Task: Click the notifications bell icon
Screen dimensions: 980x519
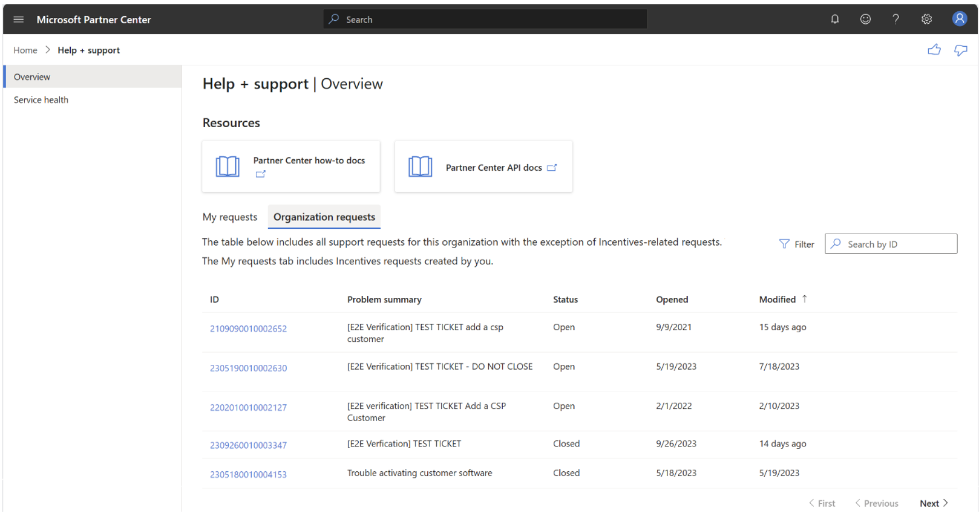Action: (834, 19)
